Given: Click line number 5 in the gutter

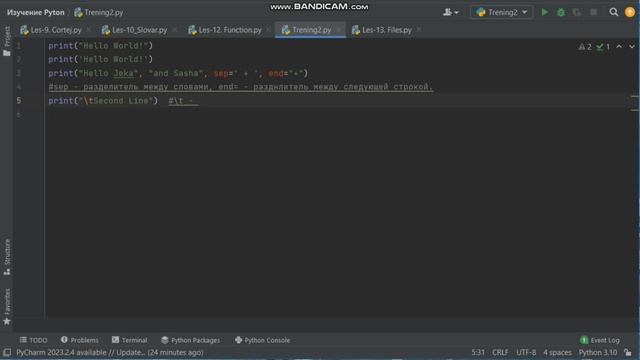Looking at the screenshot, I should [19, 100].
